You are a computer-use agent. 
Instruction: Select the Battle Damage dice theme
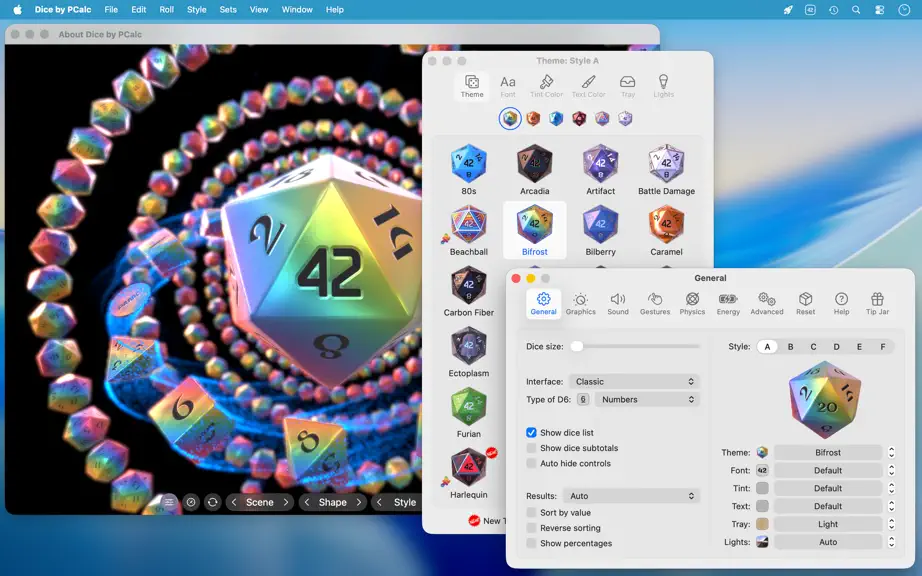click(x=666, y=170)
